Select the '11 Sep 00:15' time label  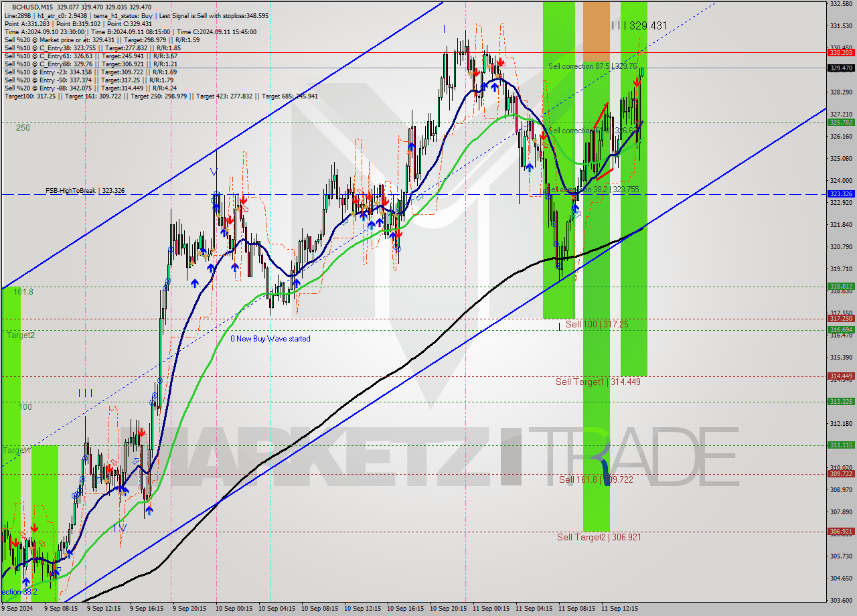[x=491, y=609]
